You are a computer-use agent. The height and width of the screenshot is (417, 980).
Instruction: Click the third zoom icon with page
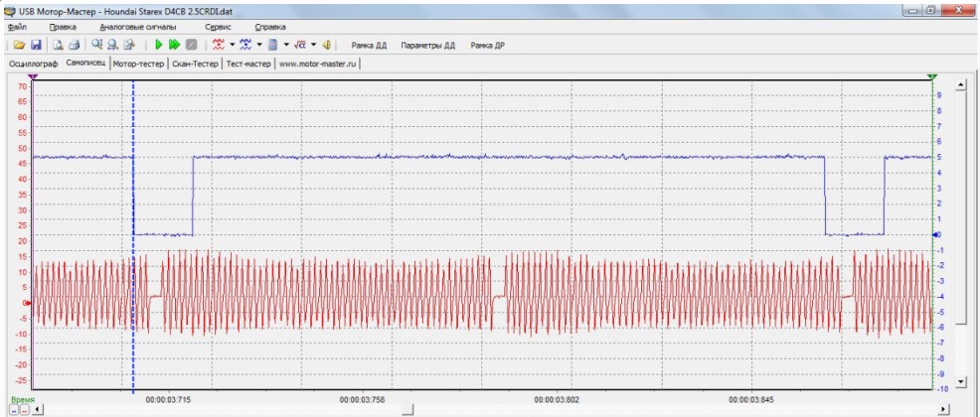pyautogui.click(x=129, y=45)
